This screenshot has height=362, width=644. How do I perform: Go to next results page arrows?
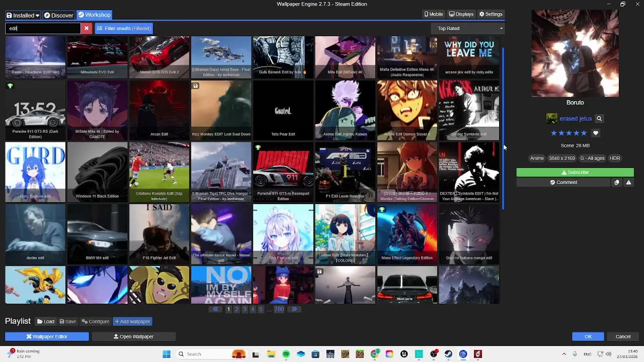point(294,309)
